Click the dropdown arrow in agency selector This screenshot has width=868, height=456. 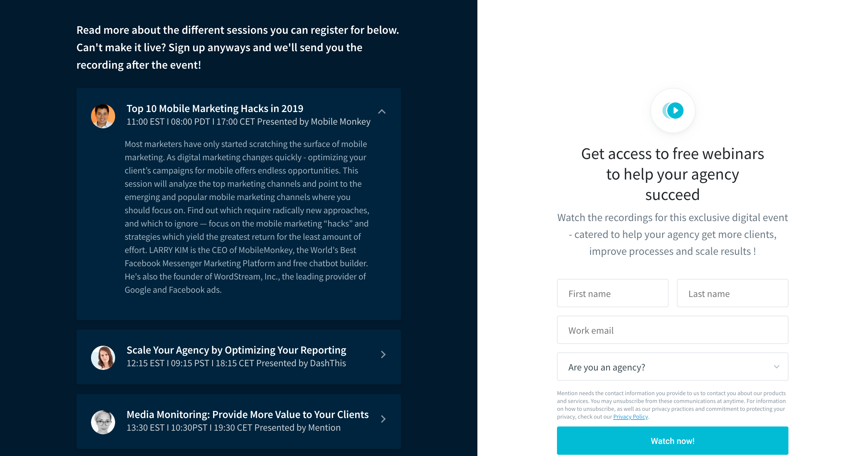[x=776, y=367]
